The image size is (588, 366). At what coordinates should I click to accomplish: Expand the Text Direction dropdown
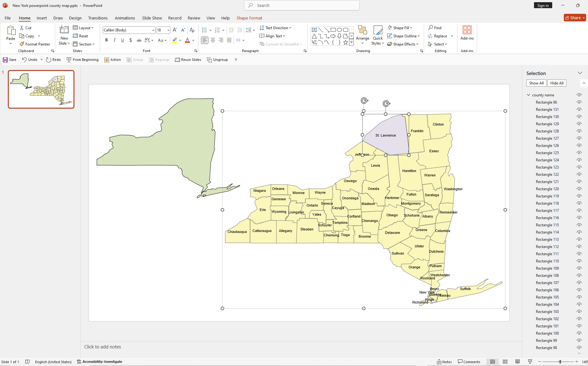coord(290,28)
